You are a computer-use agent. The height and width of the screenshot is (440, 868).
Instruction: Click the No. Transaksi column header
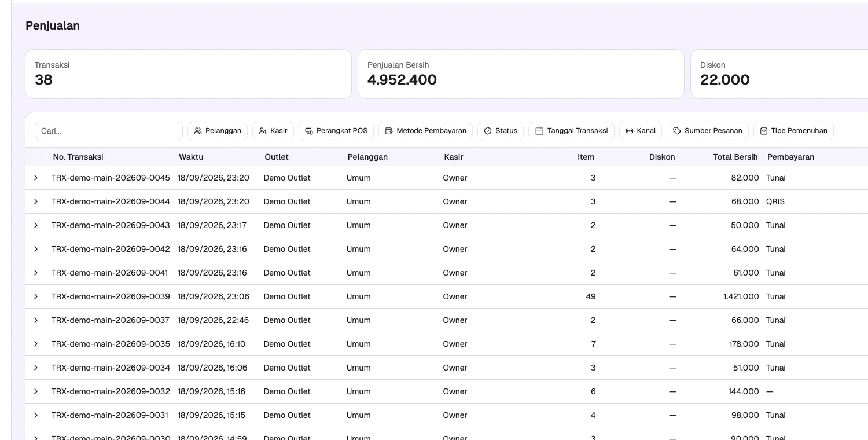click(78, 157)
